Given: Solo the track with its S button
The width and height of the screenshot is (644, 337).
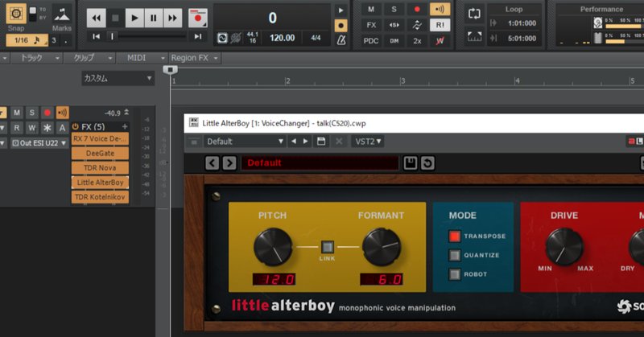Looking at the screenshot, I should tap(31, 113).
